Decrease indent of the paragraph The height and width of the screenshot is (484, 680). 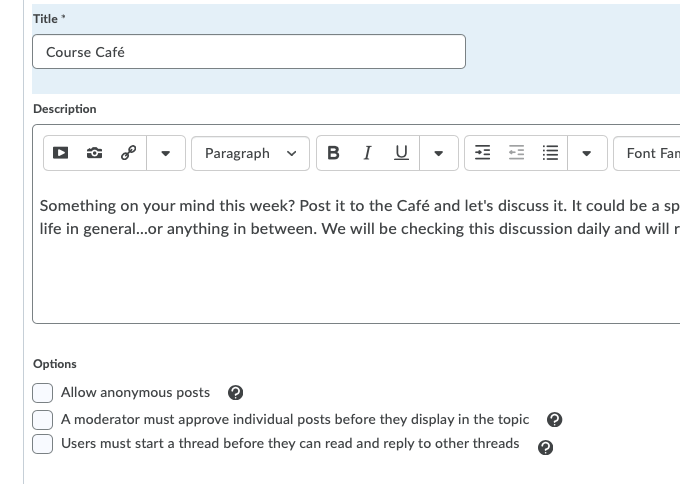coord(516,153)
